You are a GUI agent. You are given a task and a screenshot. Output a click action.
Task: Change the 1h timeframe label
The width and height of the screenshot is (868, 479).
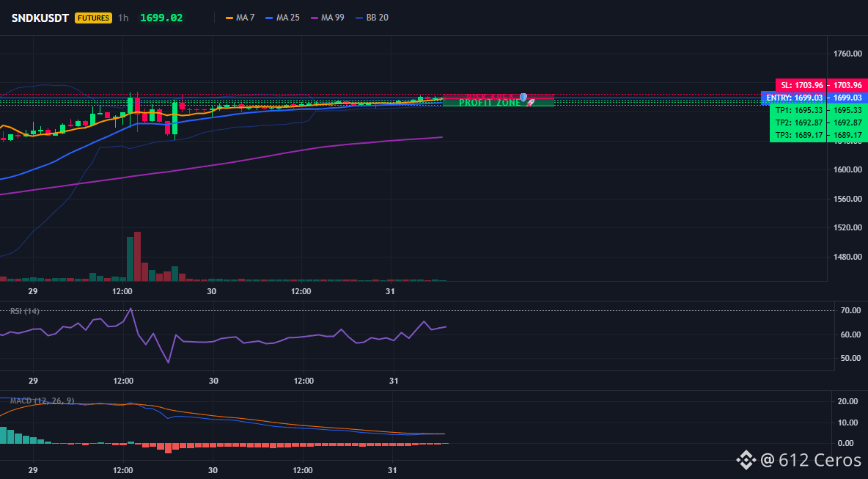click(x=123, y=18)
